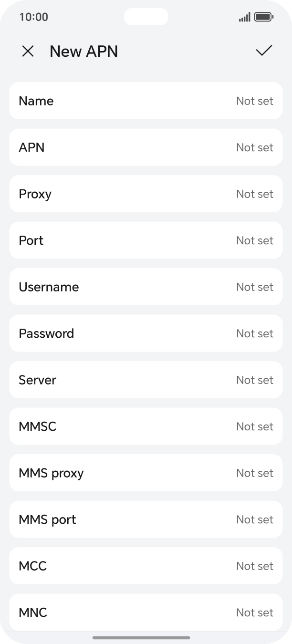The height and width of the screenshot is (644, 292).
Task: Save the APN with the checkmark icon
Action: point(264,51)
